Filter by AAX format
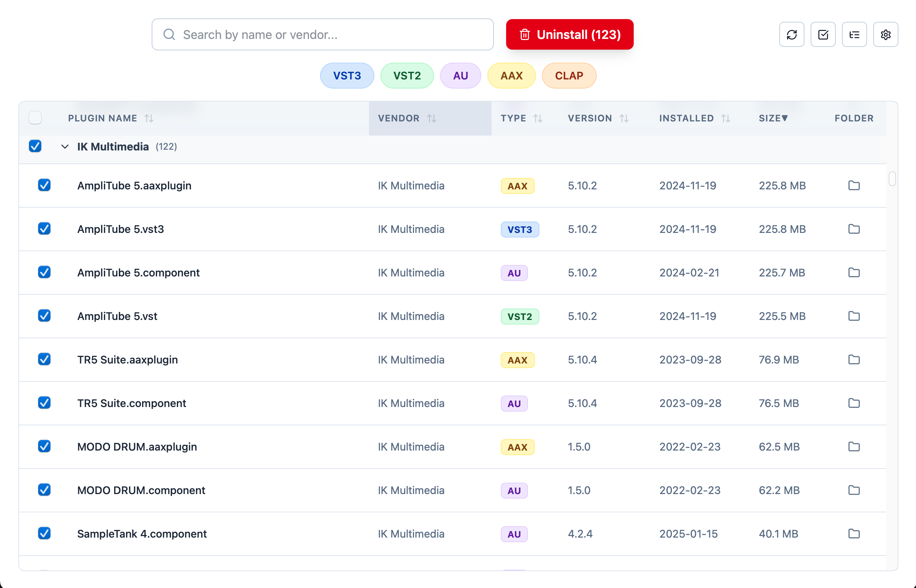 point(511,76)
